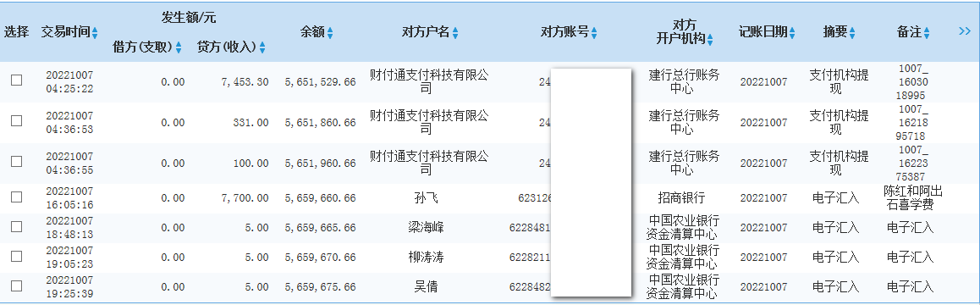Viewport: 980px width, 305px height.
Task: Select counterparty name 吴倩
Action: click(x=426, y=287)
